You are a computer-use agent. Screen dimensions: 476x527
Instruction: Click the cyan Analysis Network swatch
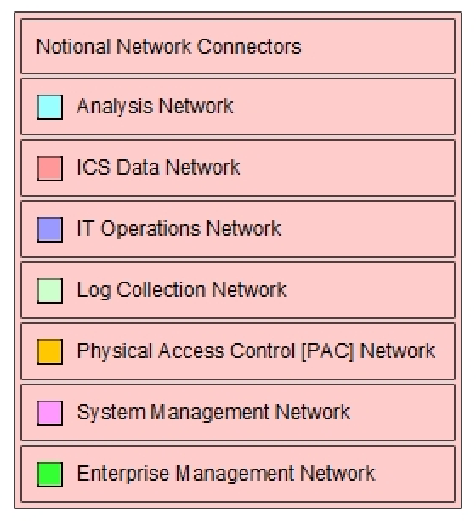(x=50, y=107)
